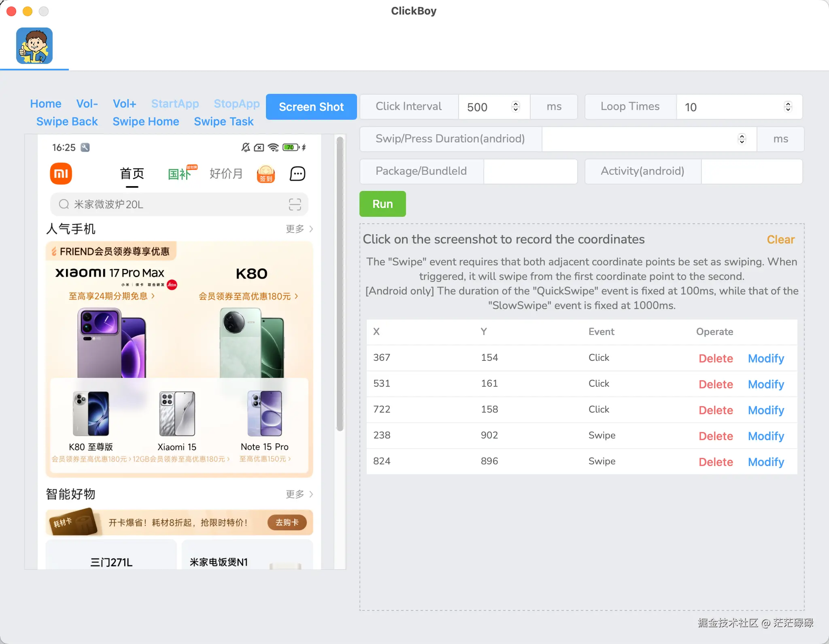Select the 好价月 tab
The width and height of the screenshot is (829, 644).
coord(226,174)
